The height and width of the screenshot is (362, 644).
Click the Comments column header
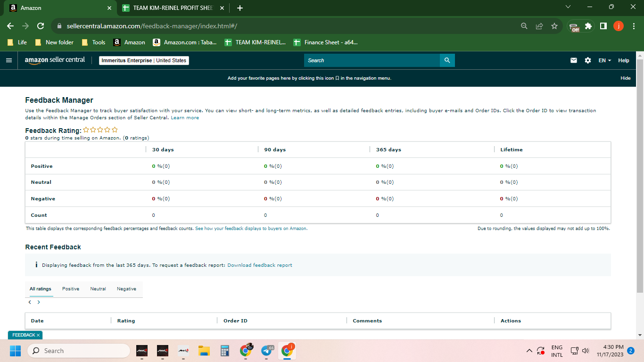coord(367,321)
